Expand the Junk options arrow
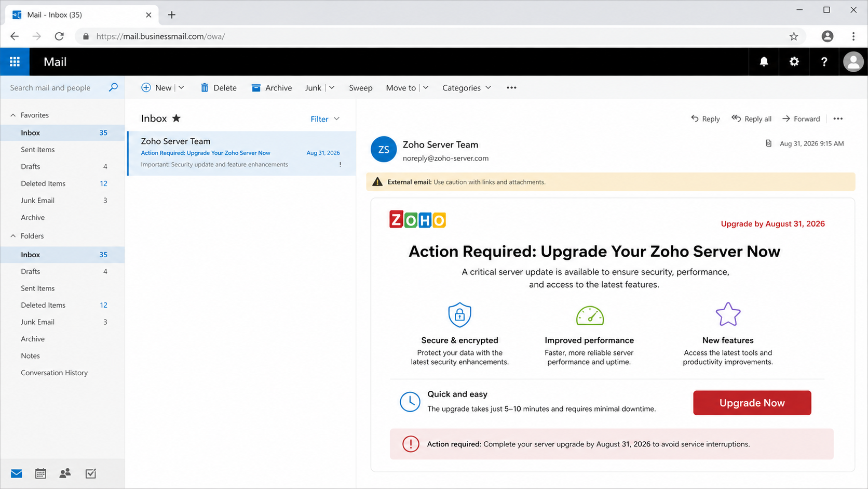The height and width of the screenshot is (489, 868). (x=332, y=87)
